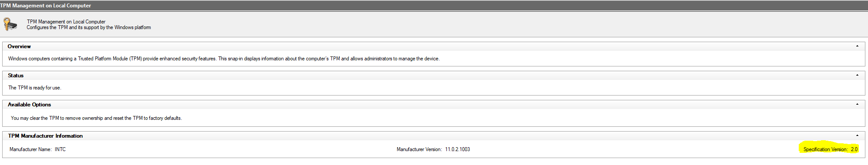Click 'The TPM is ready for use' text
Viewport: 868px width, 165px height.
35,88
